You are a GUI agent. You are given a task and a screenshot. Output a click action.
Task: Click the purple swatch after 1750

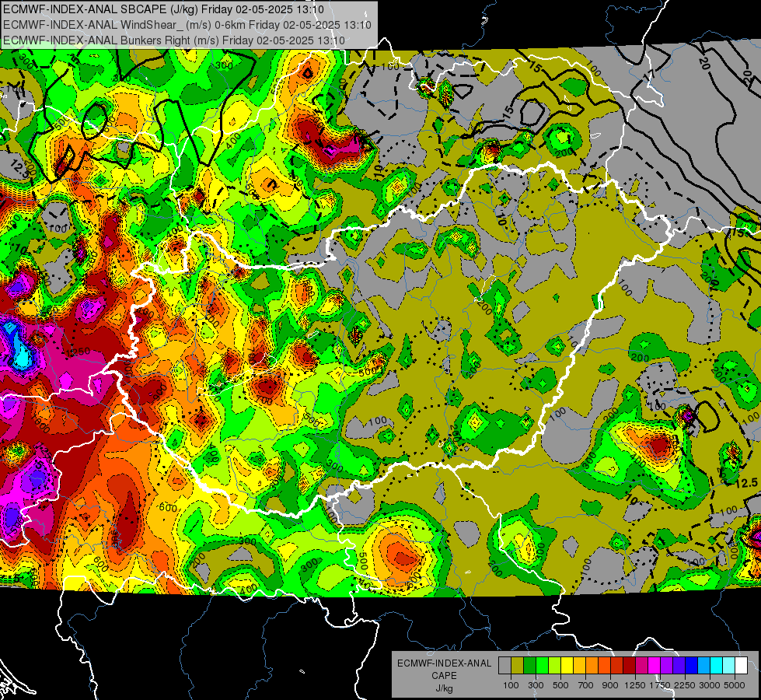(x=666, y=666)
